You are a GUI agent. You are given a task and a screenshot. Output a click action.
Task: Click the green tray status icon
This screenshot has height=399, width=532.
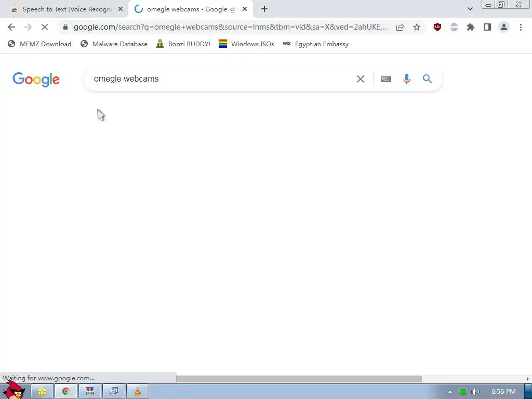(463, 392)
